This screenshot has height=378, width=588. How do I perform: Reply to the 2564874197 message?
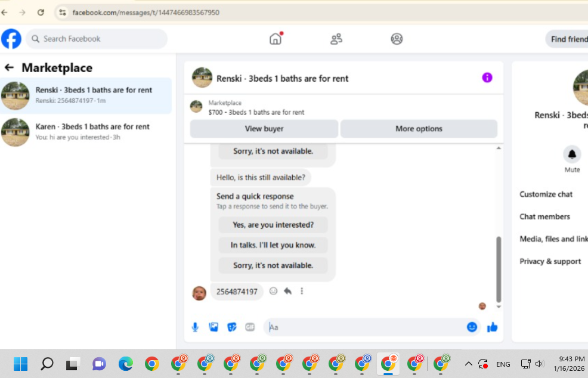[287, 291]
